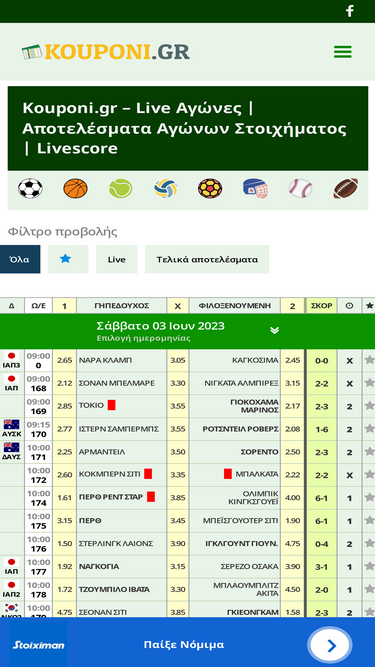Click the Japan flag in ΙΑΠ3 row

pyautogui.click(x=11, y=356)
